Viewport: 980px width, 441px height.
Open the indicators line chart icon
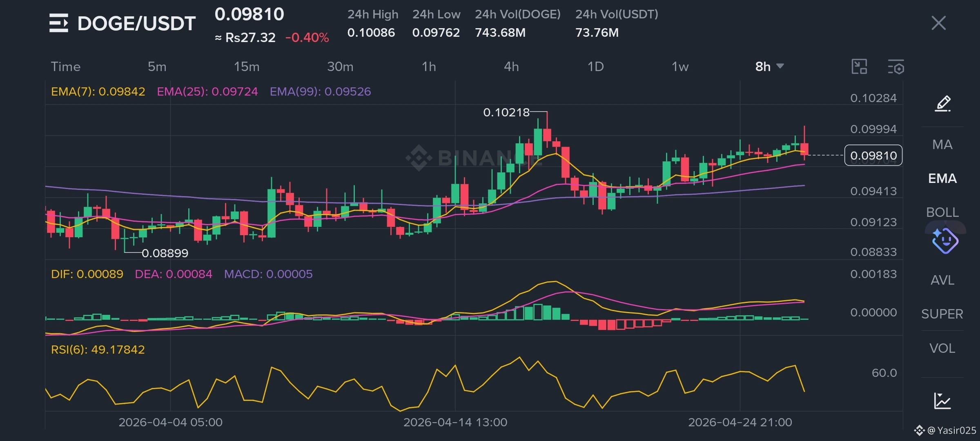(x=942, y=401)
